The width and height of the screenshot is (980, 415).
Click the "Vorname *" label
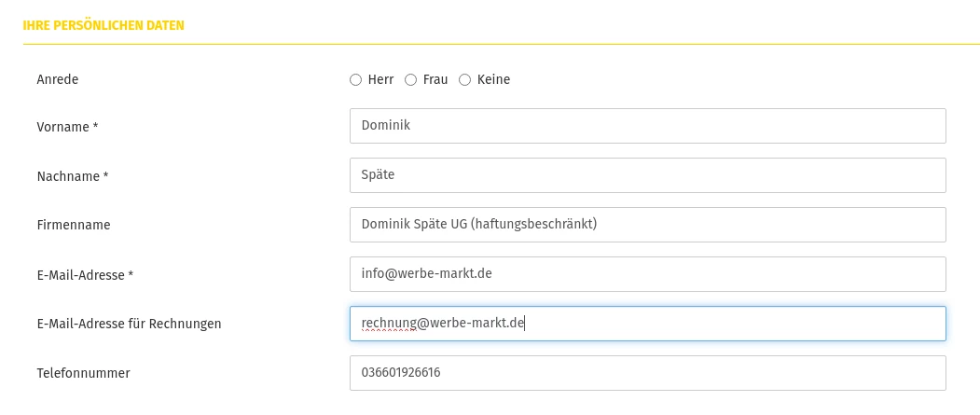(67, 127)
